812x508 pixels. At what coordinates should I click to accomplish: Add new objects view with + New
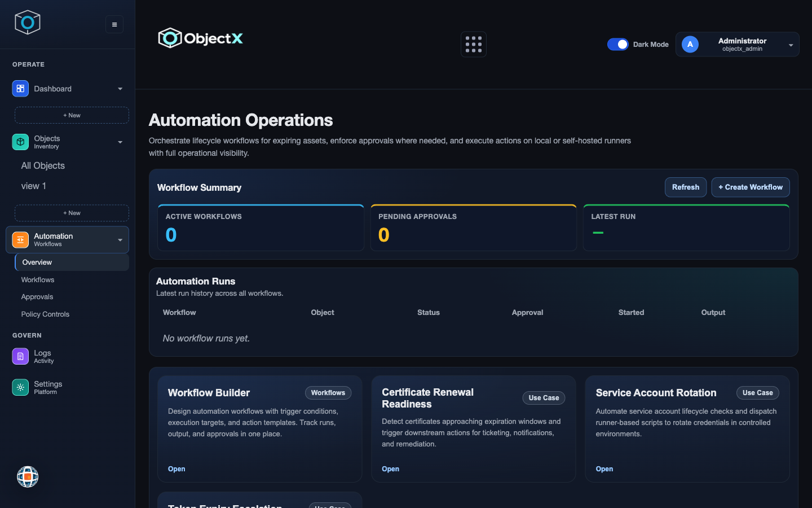[72, 213]
